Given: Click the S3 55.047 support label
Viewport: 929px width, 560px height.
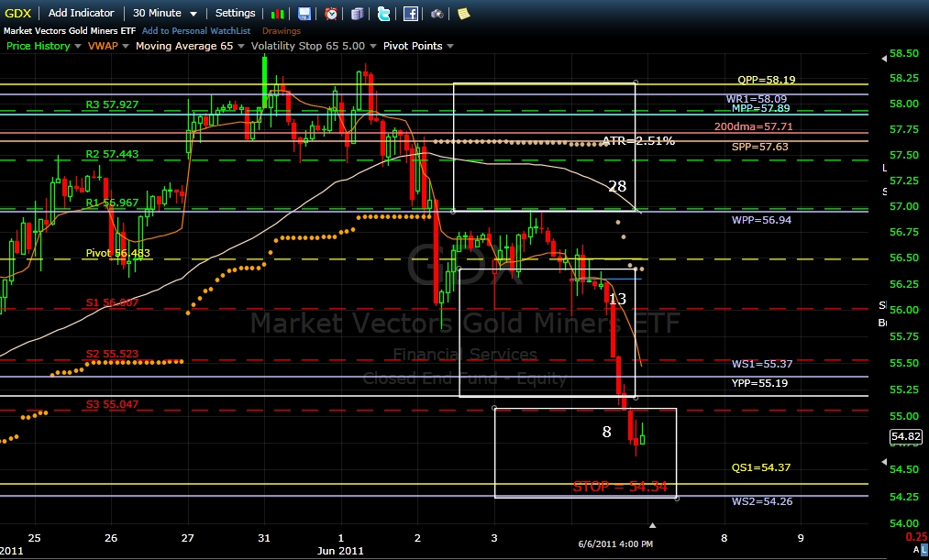Looking at the screenshot, I should (112, 404).
